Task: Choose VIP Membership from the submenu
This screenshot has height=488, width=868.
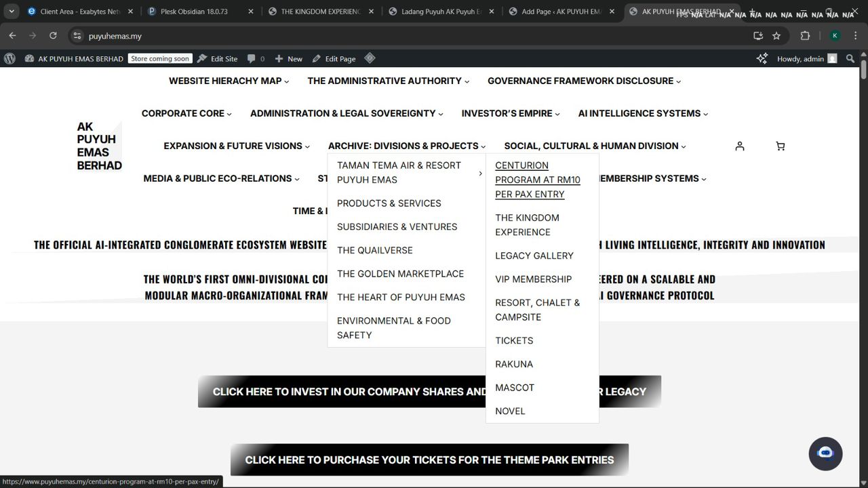Action: [533, 279]
